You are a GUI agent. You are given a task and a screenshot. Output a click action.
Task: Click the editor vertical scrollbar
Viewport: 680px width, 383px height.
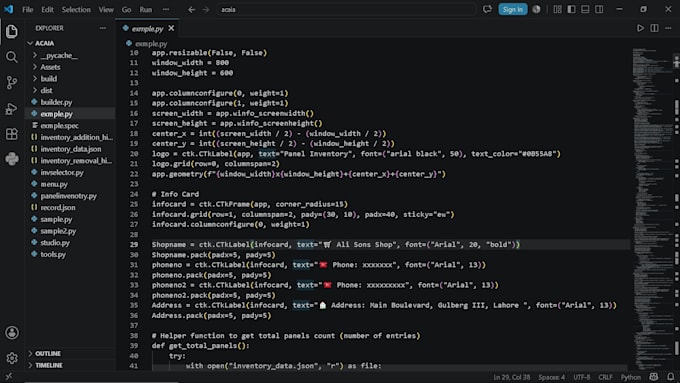676,208
